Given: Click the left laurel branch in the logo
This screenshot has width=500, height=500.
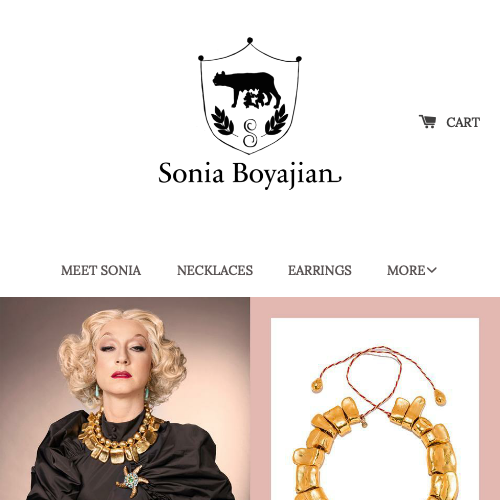Looking at the screenshot, I should coord(223,121).
